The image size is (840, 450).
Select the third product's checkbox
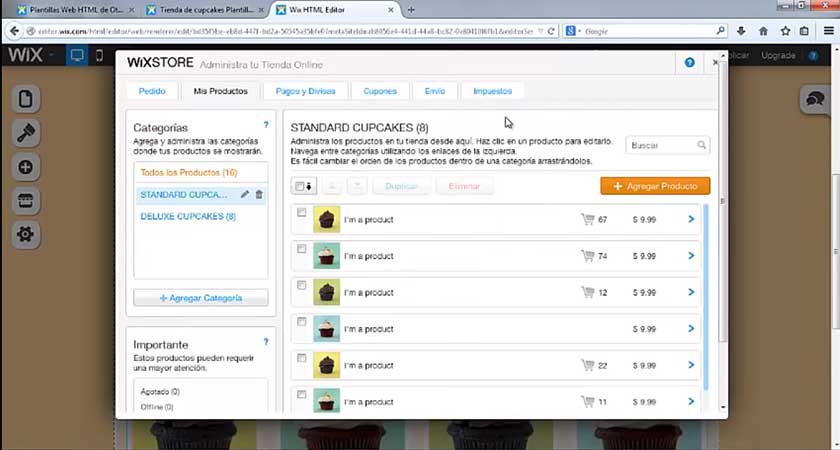click(302, 285)
